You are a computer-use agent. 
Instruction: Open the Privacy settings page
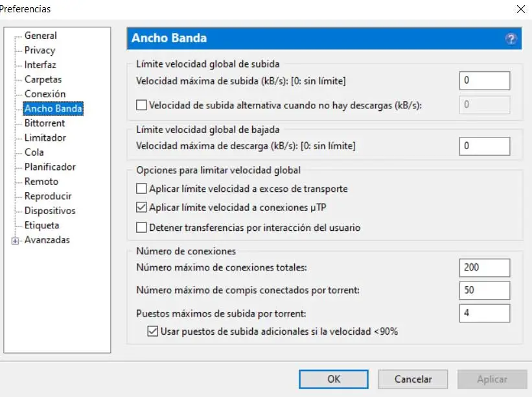pyautogui.click(x=40, y=50)
